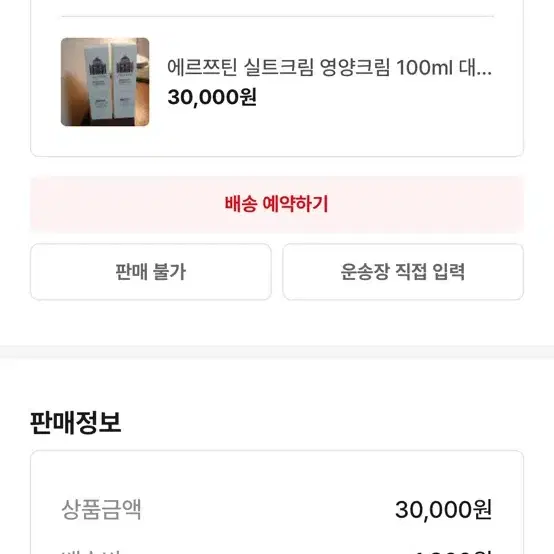Choose 운송장 직접 입력 button

click(403, 272)
